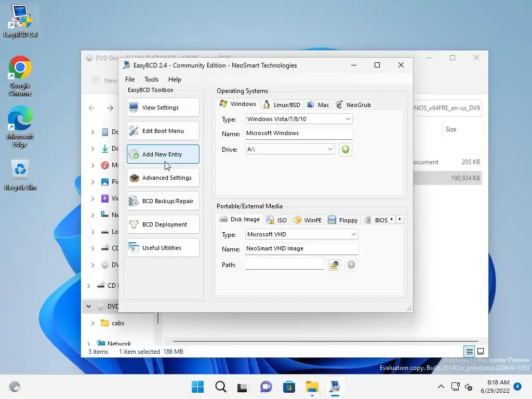Show hidden system tray icons
The height and width of the screenshot is (399, 532).
(x=441, y=387)
